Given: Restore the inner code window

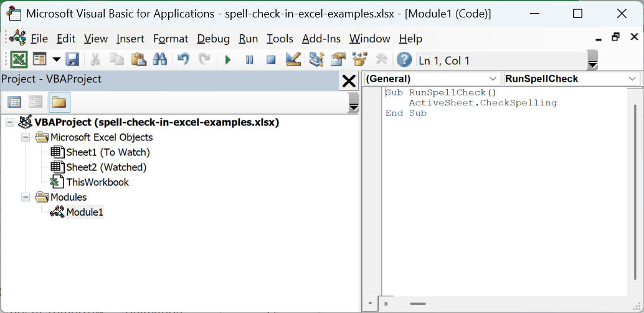Looking at the screenshot, I should click(x=615, y=37).
